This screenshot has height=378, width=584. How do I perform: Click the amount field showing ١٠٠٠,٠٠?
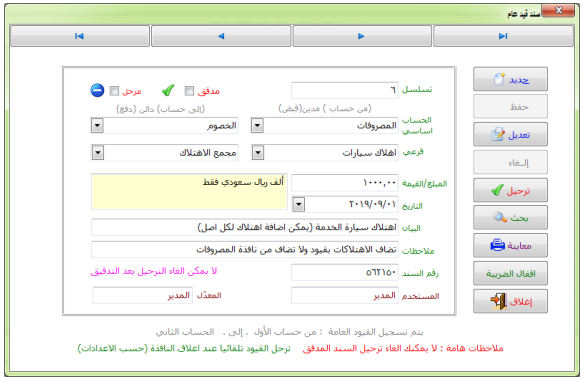tap(345, 183)
